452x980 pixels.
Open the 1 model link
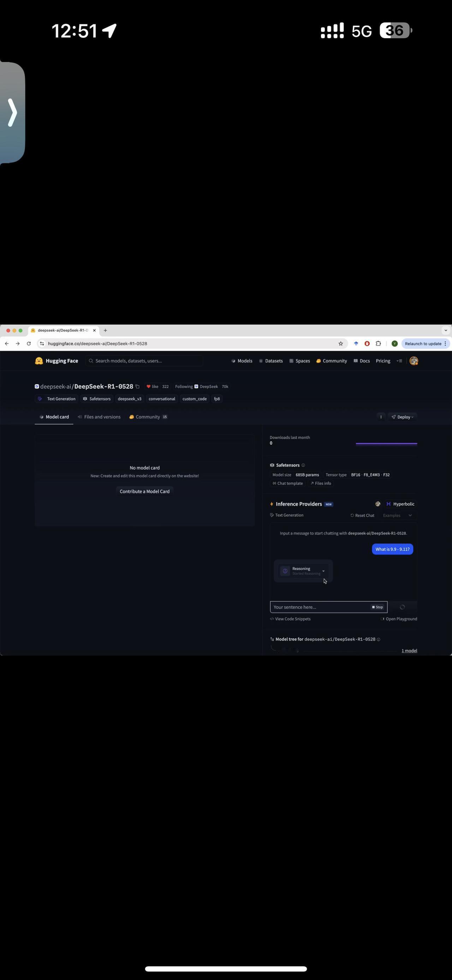tap(409, 651)
